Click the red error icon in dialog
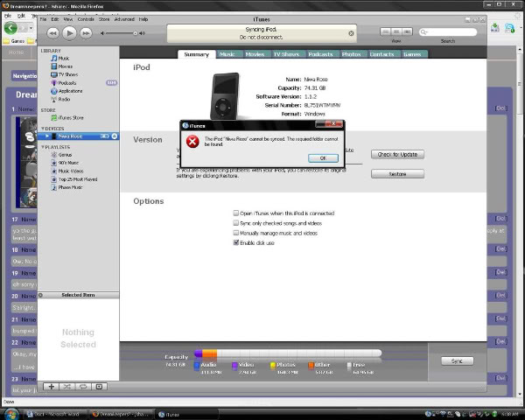Screen dimensions: 525x420 coord(192,142)
